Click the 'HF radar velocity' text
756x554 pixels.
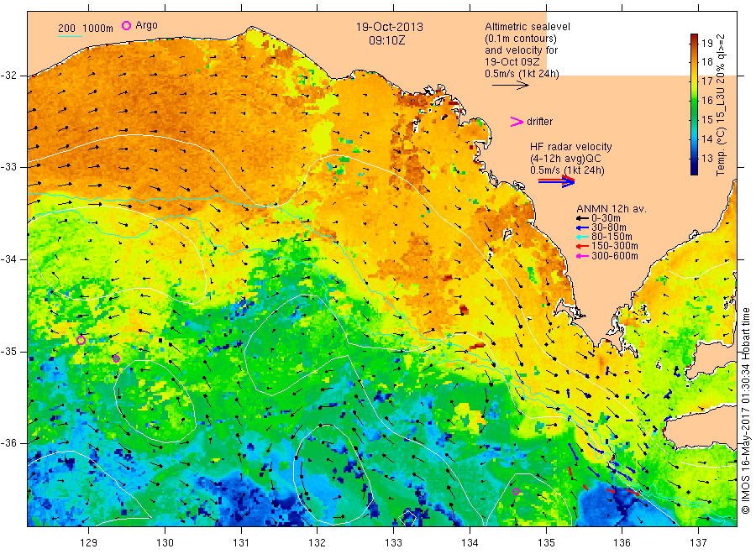pyautogui.click(x=571, y=146)
